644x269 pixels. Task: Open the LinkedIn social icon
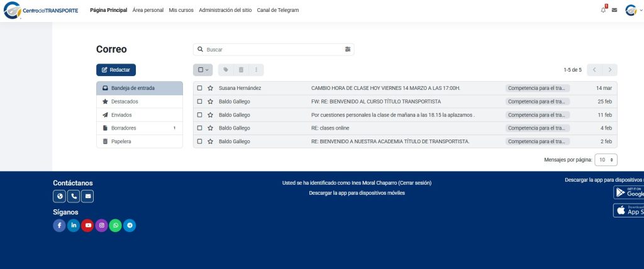tap(74, 226)
